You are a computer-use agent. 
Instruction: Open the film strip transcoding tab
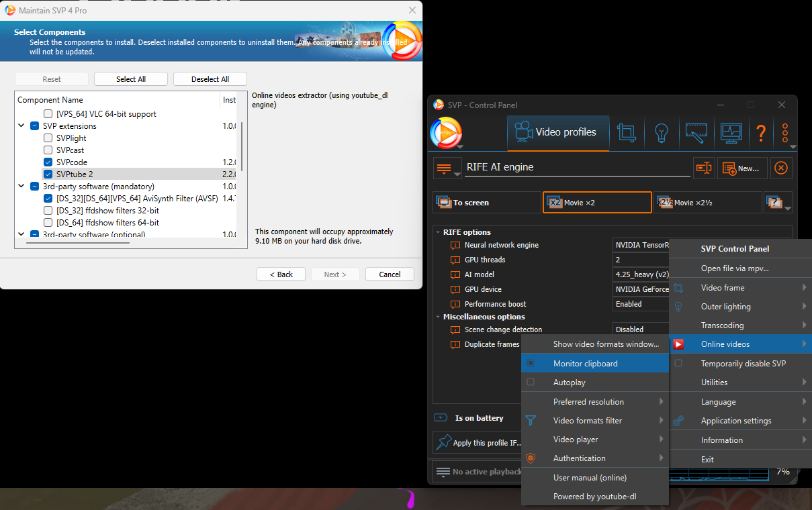pos(696,132)
